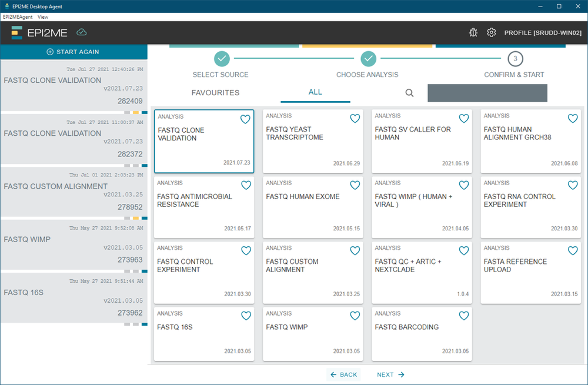Click heart icon on FASTQ Barcoding card
This screenshot has width=588, height=385.
tap(464, 316)
